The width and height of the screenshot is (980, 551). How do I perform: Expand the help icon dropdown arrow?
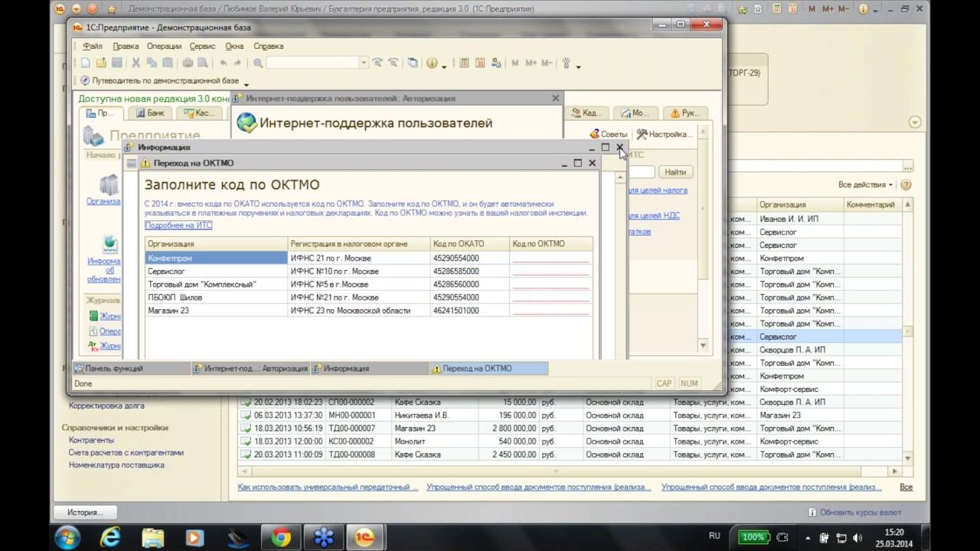pyautogui.click(x=444, y=67)
